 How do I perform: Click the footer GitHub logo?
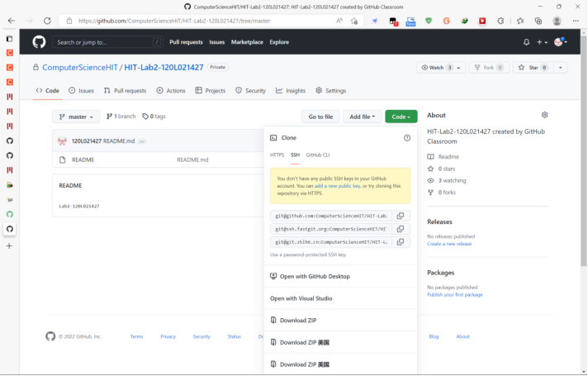point(50,336)
